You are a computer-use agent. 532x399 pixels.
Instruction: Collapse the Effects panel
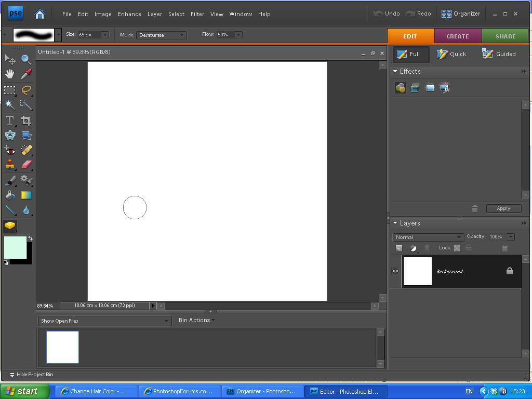pyautogui.click(x=395, y=71)
